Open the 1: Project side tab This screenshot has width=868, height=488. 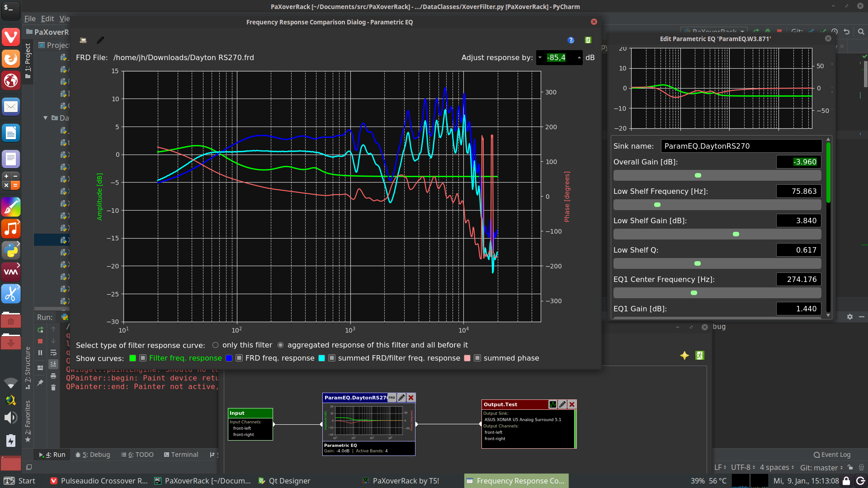(28, 61)
